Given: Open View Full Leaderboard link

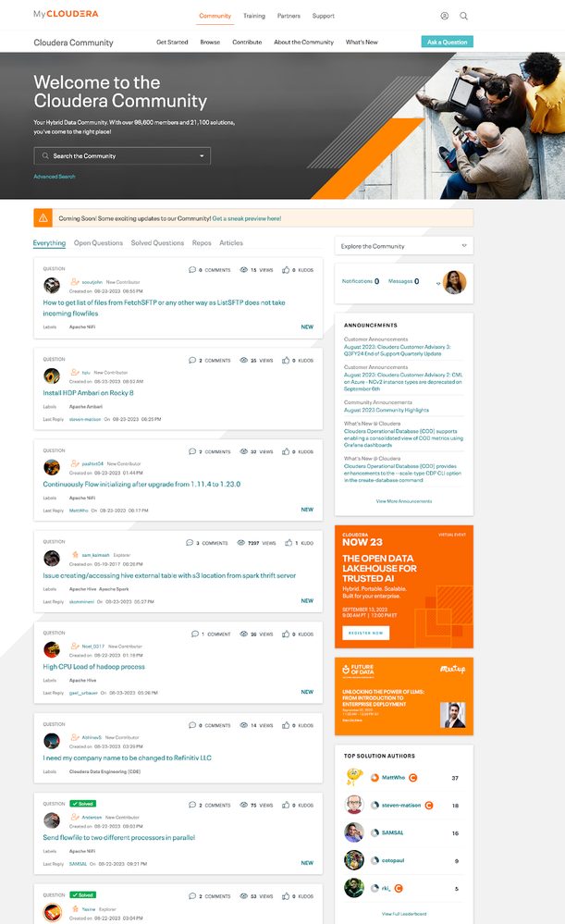Looking at the screenshot, I should [404, 914].
